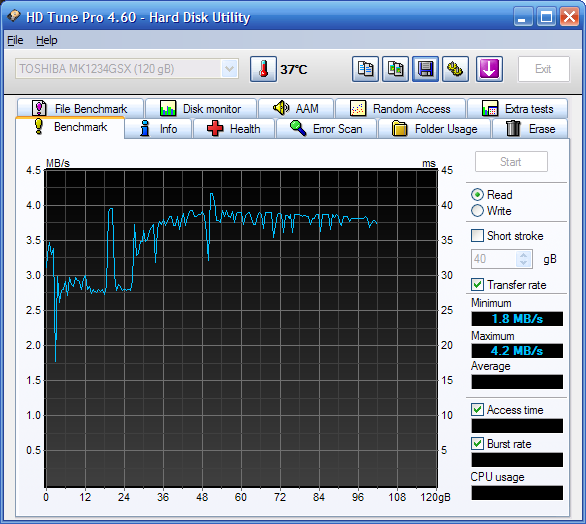Expand the TOSHIBA drive selection dropdown
Viewport: 586px width, 524px height.
coord(229,69)
